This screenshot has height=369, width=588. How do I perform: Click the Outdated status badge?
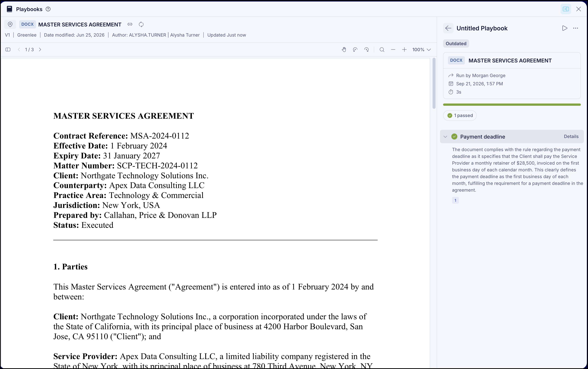pos(456,44)
